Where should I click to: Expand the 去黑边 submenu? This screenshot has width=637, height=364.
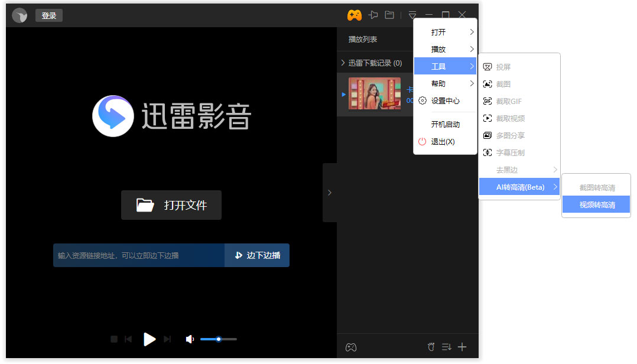pos(519,170)
